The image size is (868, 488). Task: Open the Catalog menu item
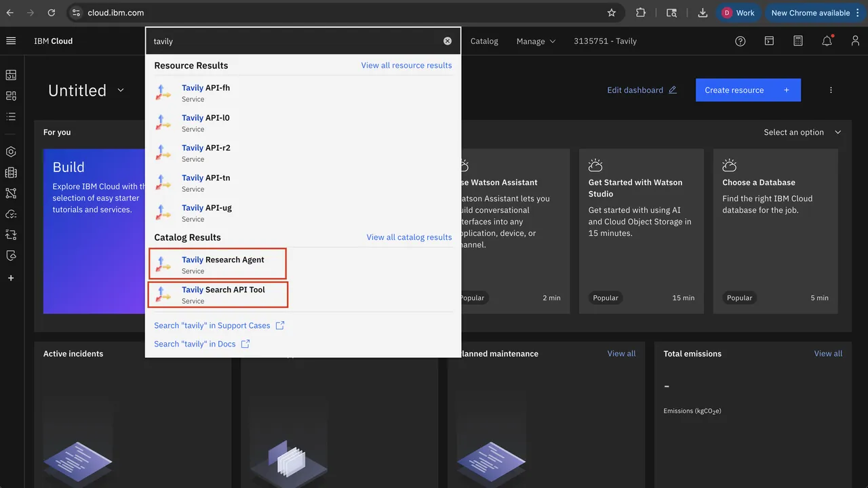pos(484,41)
